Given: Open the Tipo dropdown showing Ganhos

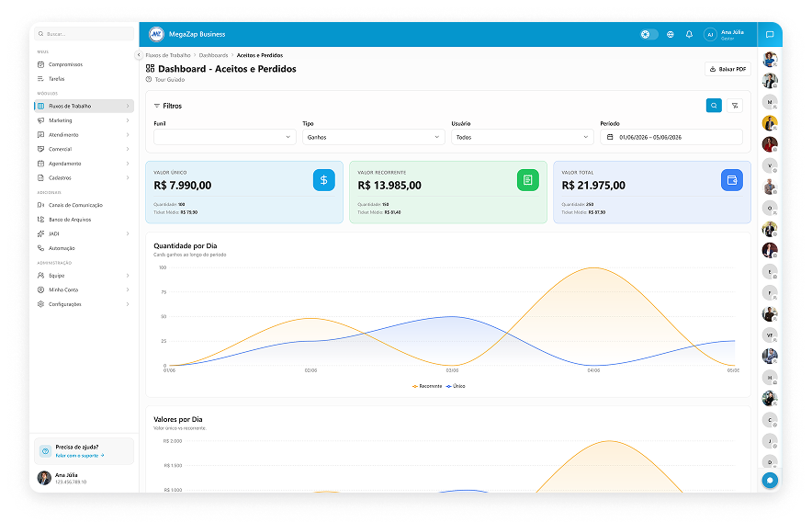Looking at the screenshot, I should click(x=373, y=137).
